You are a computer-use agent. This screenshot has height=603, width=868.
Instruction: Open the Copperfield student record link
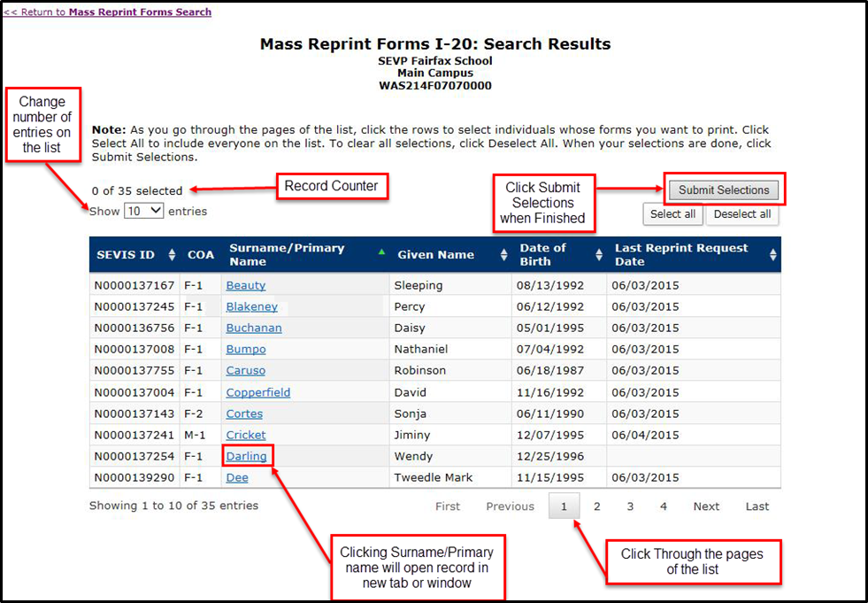point(258,392)
